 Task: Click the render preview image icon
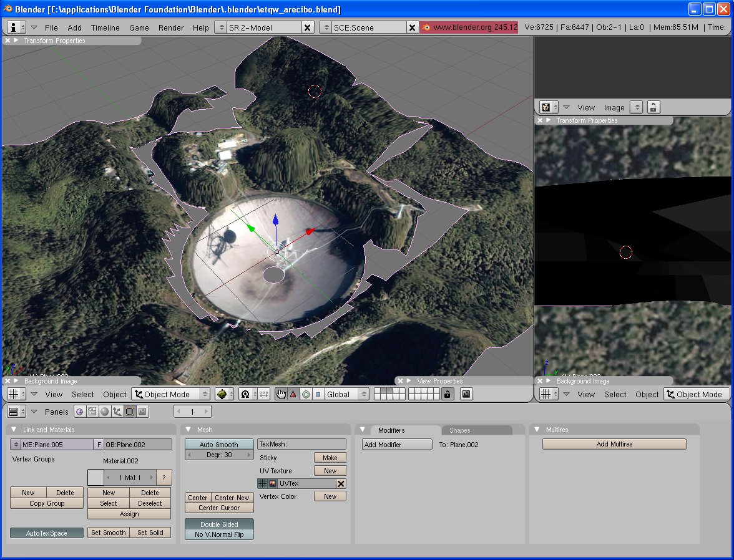466,394
